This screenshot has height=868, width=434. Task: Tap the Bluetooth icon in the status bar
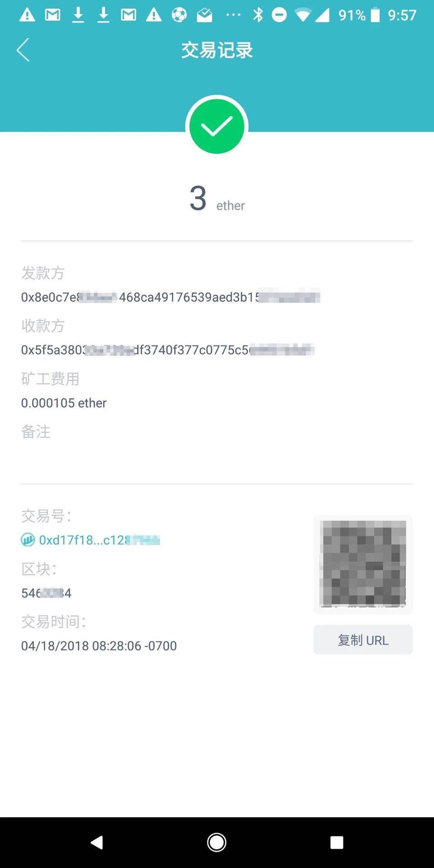(x=258, y=15)
